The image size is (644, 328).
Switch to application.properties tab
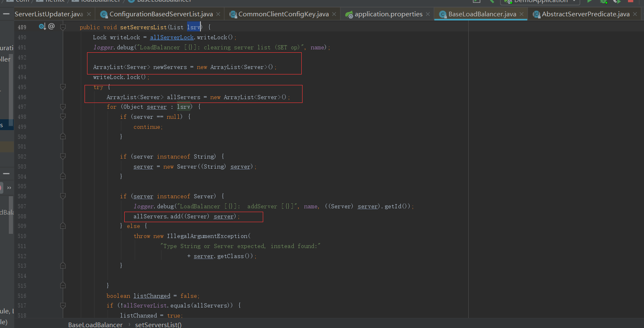click(x=388, y=14)
